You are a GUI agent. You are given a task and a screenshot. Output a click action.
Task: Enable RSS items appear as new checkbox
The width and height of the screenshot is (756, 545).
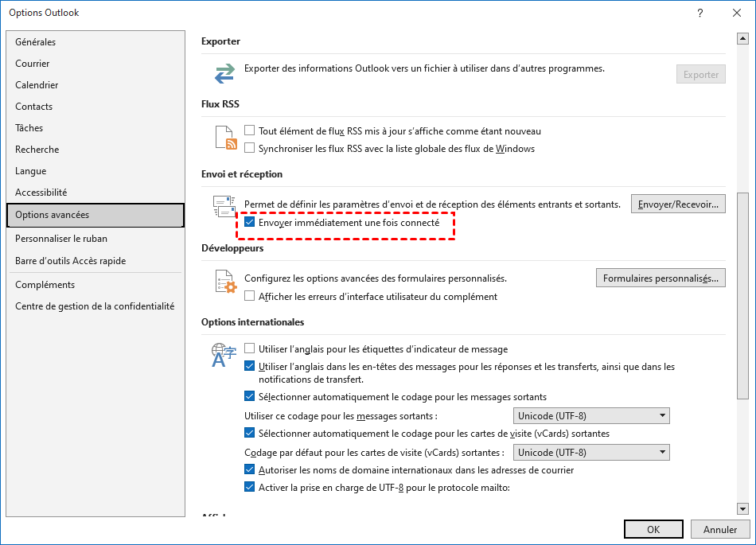(x=249, y=130)
